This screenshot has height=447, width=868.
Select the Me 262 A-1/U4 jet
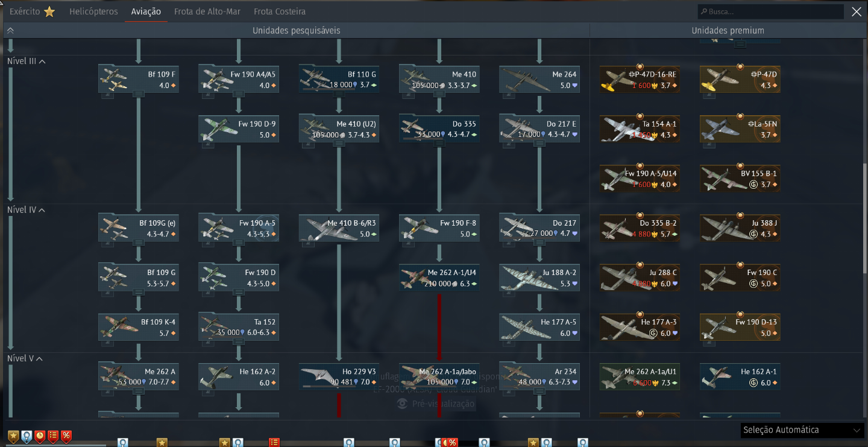439,277
